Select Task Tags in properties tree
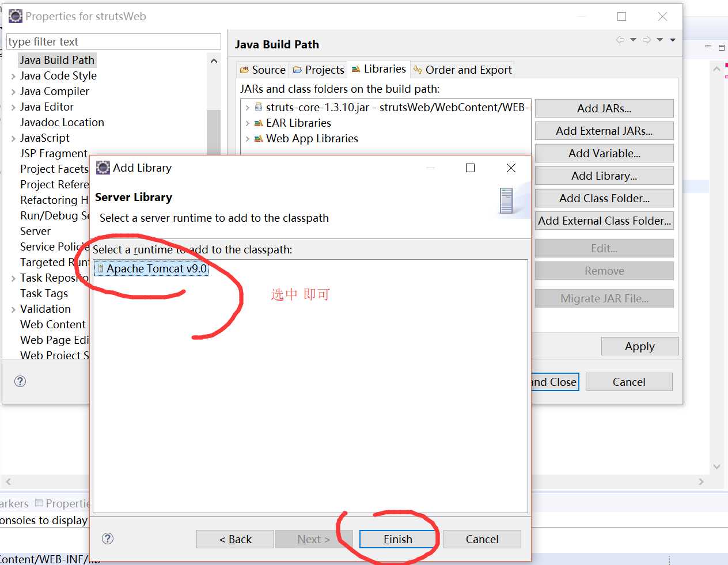This screenshot has height=565, width=728. pos(44,293)
